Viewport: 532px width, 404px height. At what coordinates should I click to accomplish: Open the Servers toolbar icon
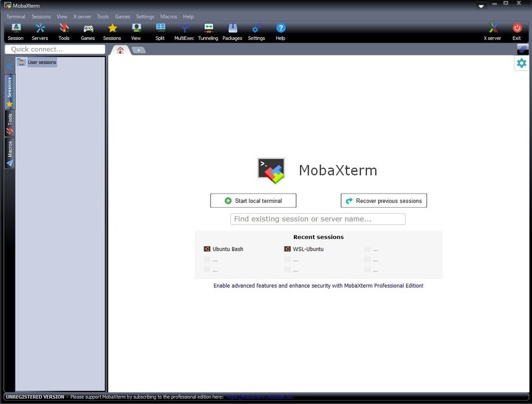[x=40, y=32]
